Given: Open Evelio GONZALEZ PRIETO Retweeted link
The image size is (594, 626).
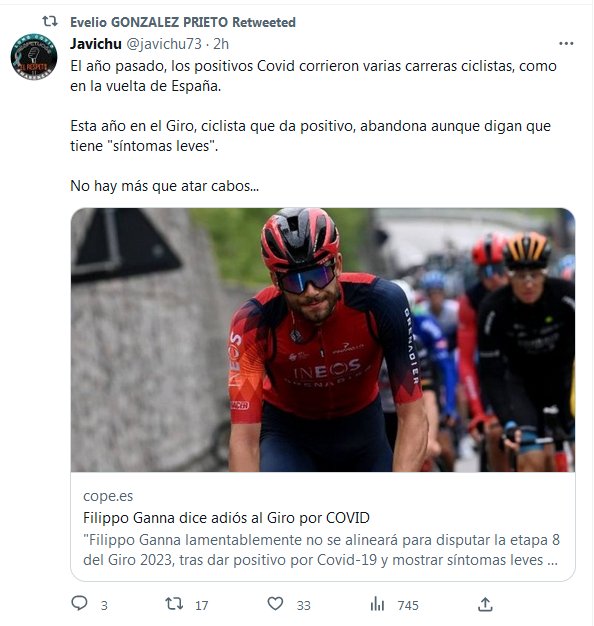Looking at the screenshot, I should (183, 22).
